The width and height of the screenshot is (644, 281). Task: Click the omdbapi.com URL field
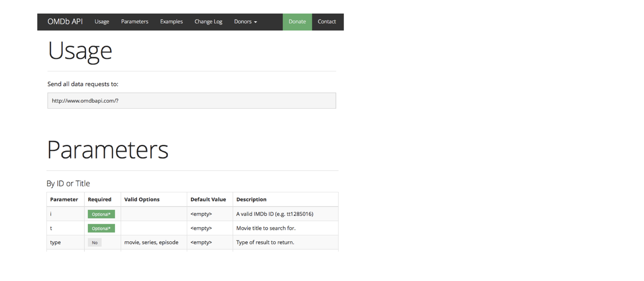pos(192,101)
